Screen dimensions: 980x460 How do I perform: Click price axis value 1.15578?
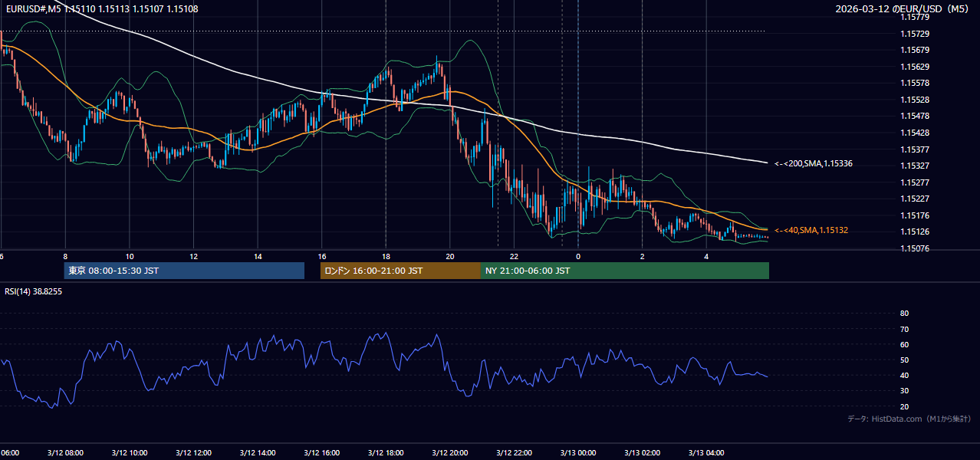coord(915,84)
